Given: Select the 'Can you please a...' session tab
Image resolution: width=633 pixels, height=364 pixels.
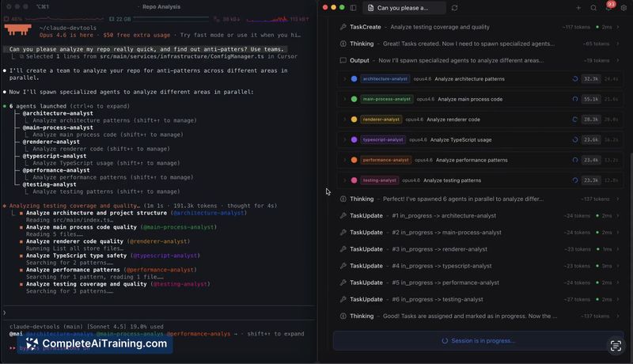Looking at the screenshot, I should coord(404,8).
